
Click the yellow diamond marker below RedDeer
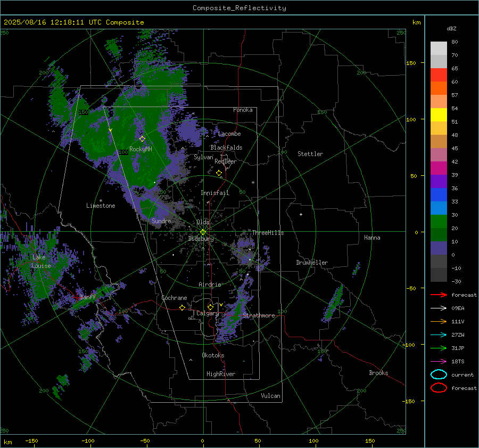tap(219, 173)
